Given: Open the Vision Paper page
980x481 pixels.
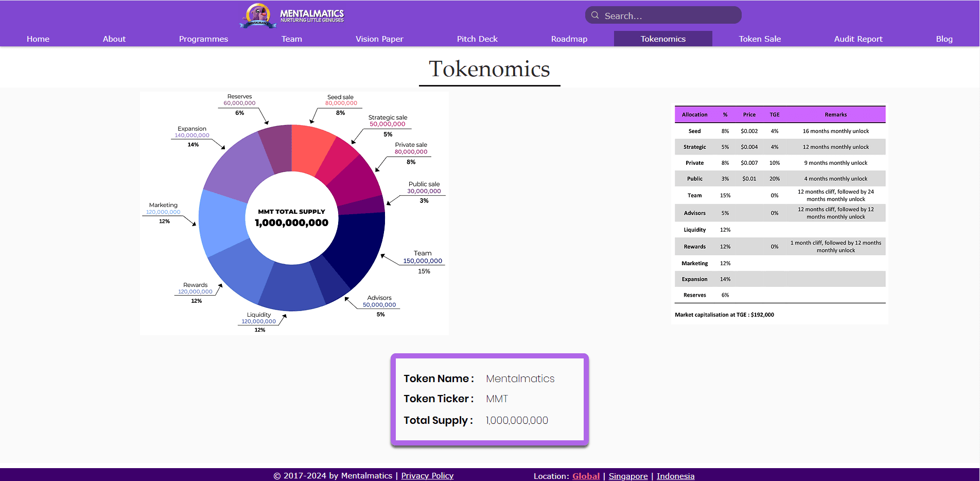Looking at the screenshot, I should pyautogui.click(x=379, y=39).
